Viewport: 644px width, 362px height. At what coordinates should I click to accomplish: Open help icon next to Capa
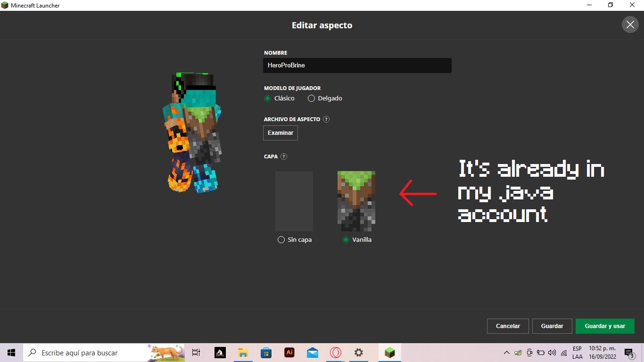(284, 156)
